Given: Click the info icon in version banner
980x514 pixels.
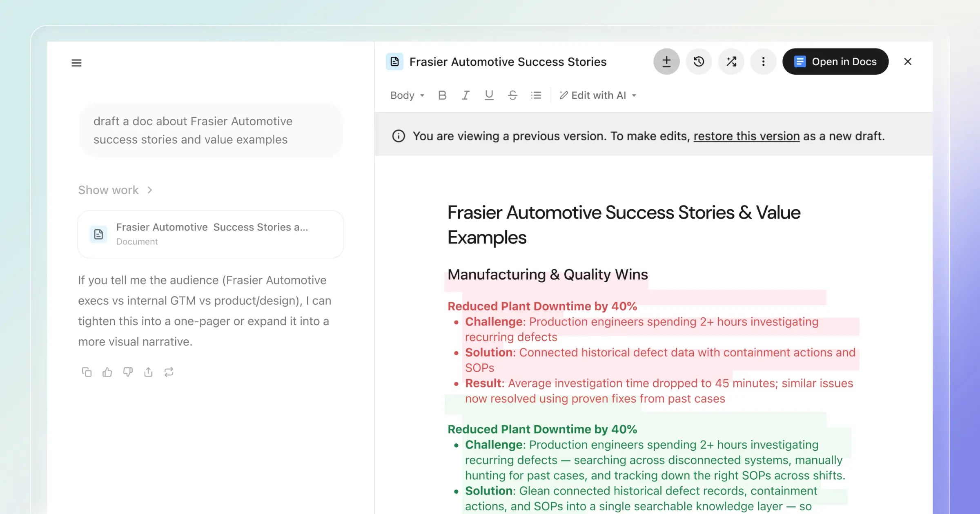Looking at the screenshot, I should click(399, 136).
